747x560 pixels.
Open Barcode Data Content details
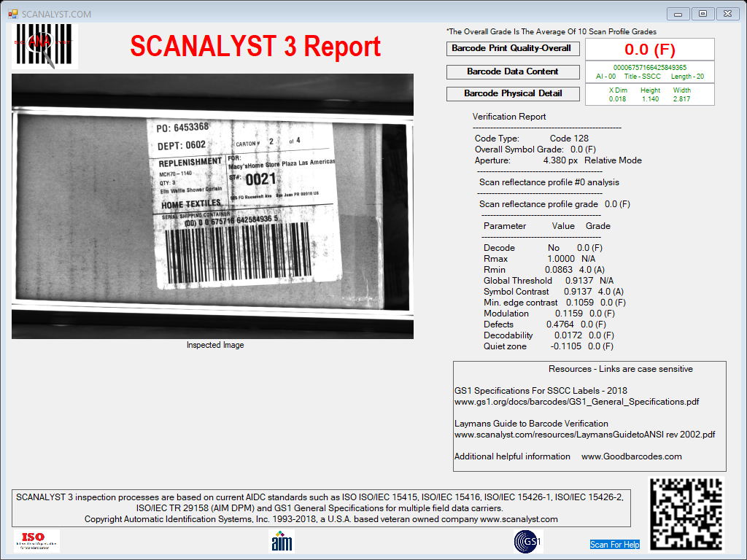point(513,72)
